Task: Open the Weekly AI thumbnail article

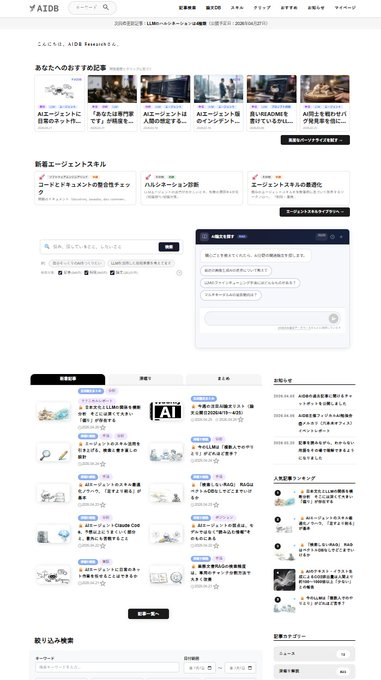Action: click(x=166, y=411)
